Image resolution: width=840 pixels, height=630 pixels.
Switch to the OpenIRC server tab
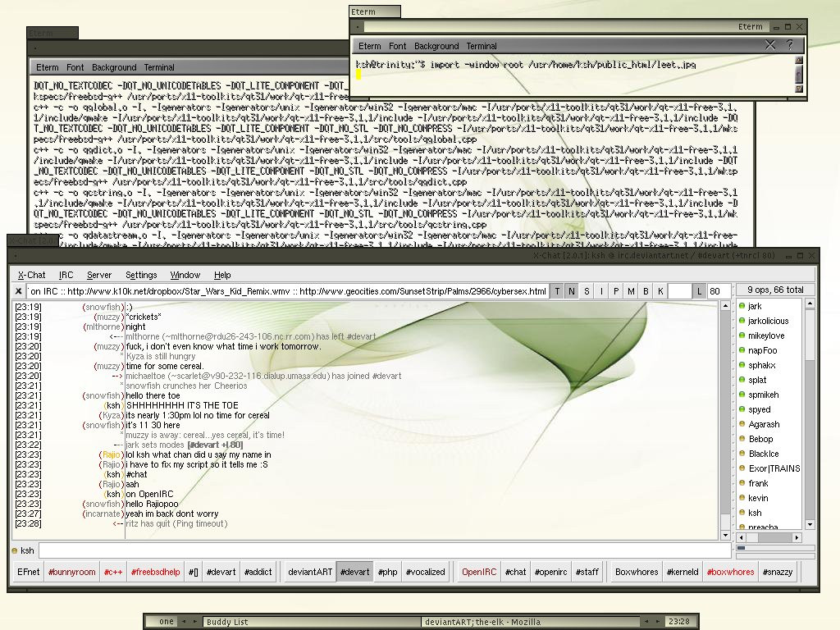(x=479, y=572)
